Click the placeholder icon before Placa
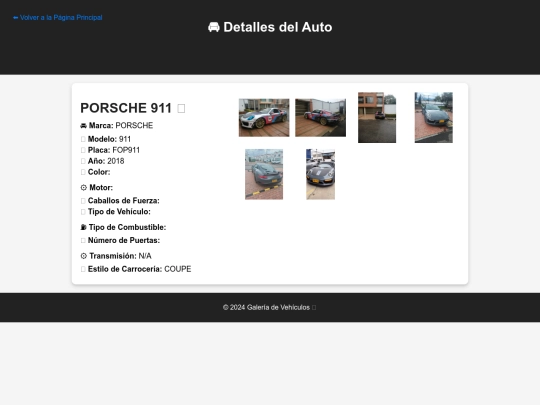The height and width of the screenshot is (405, 540). tap(83, 150)
